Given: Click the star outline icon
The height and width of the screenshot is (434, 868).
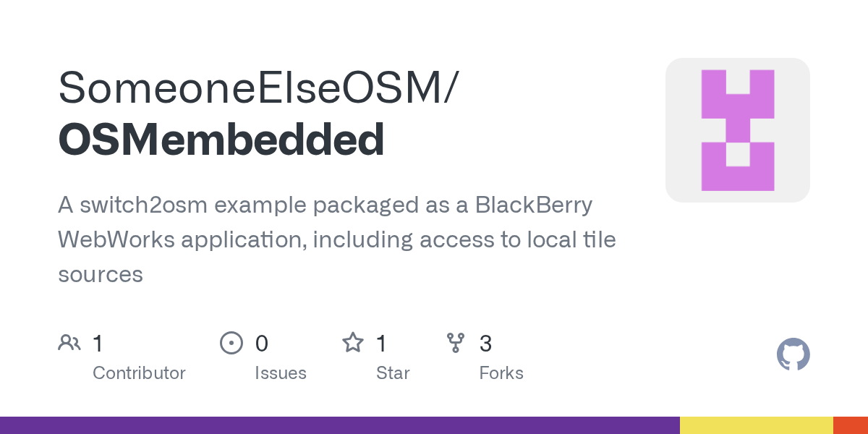Looking at the screenshot, I should coord(353,343).
